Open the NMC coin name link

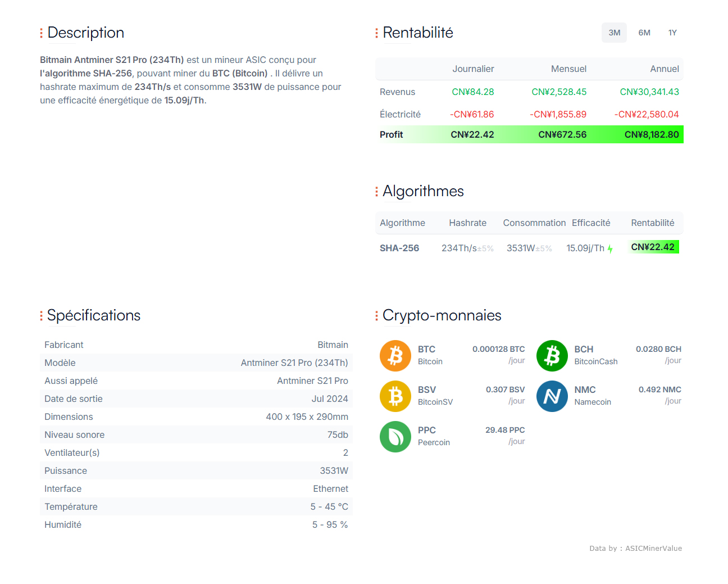(585, 390)
